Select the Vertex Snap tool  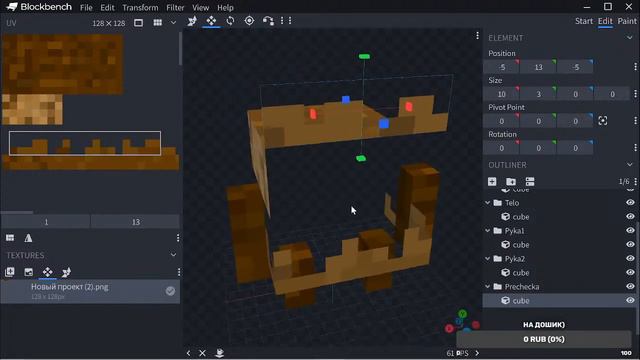[268, 21]
